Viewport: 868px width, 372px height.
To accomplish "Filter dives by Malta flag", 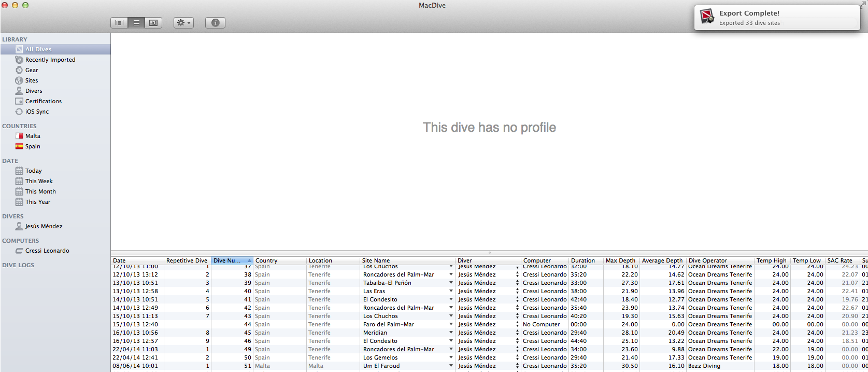I will point(19,136).
